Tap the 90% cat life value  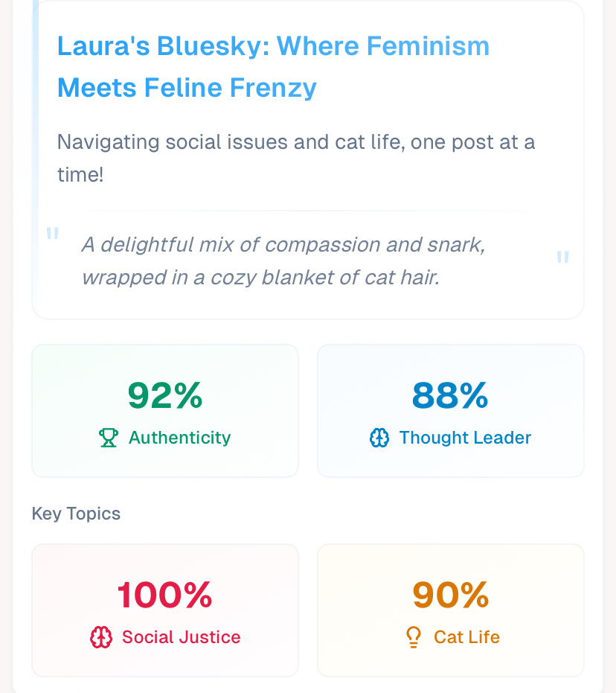[450, 595]
